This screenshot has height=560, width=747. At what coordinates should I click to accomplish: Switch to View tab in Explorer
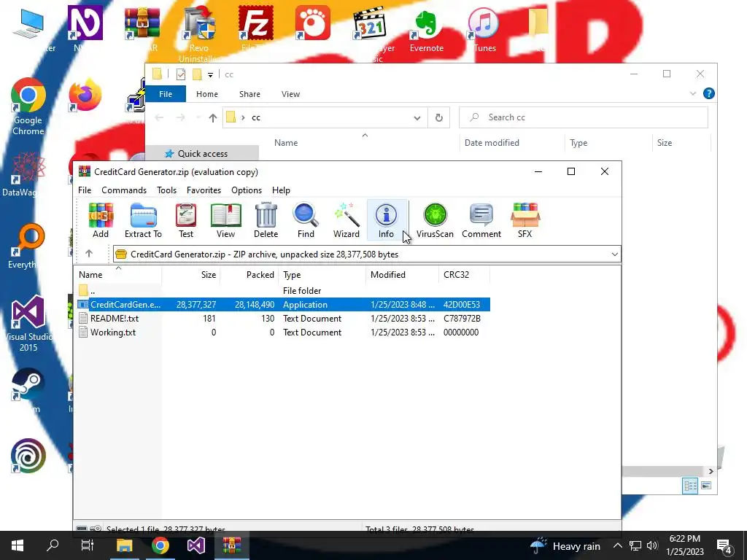tap(290, 94)
